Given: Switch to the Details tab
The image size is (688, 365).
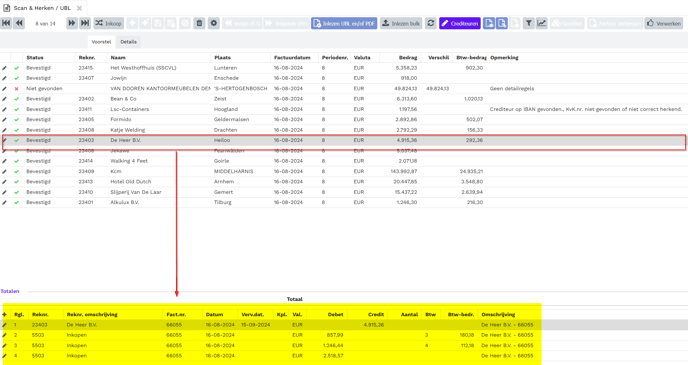Looking at the screenshot, I should [x=129, y=42].
